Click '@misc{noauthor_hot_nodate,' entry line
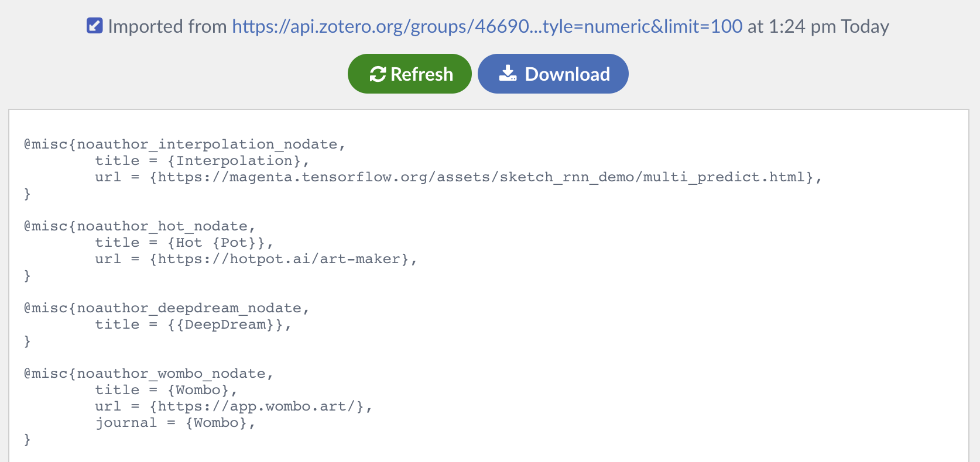The height and width of the screenshot is (462, 980). [140, 226]
